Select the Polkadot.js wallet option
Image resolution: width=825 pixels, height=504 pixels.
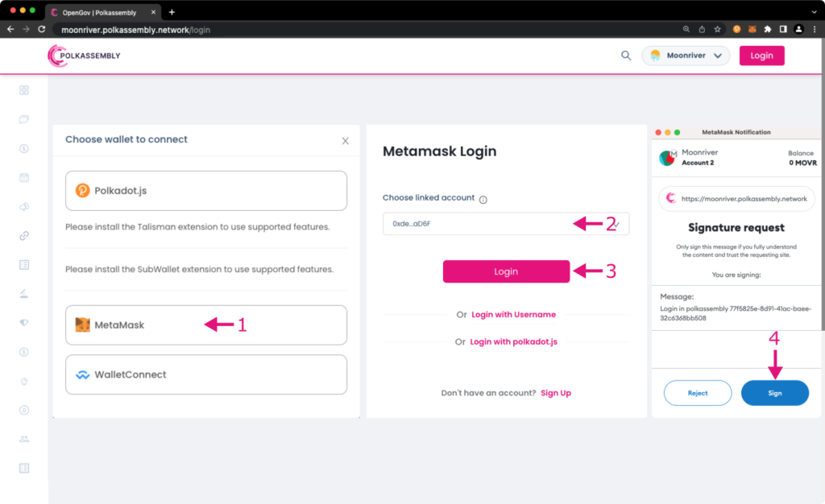(206, 191)
